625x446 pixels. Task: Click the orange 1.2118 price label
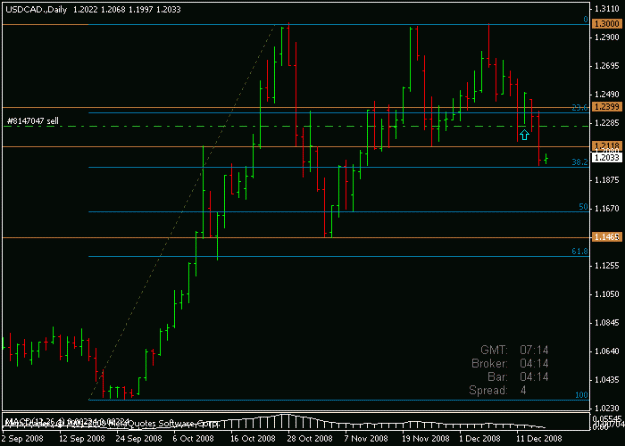607,146
